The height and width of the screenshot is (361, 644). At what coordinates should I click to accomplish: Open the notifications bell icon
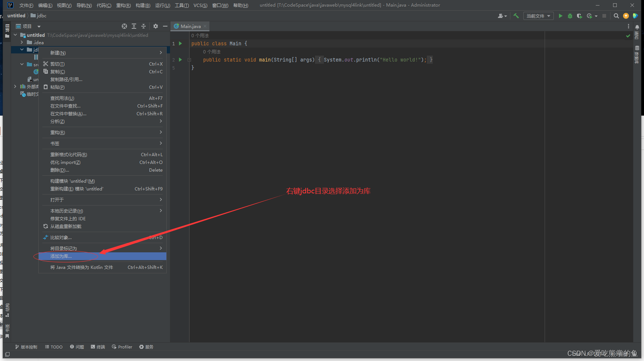pos(637,27)
